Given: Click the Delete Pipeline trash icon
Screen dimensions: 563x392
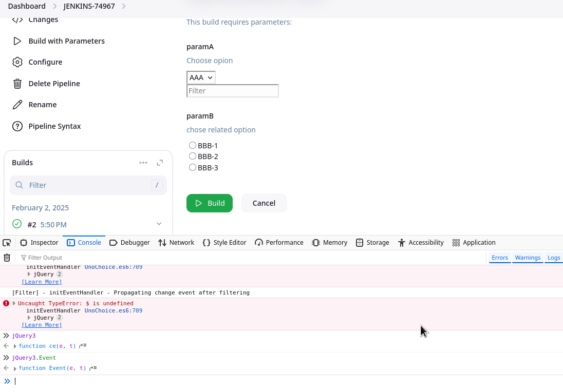Looking at the screenshot, I should point(17,84).
